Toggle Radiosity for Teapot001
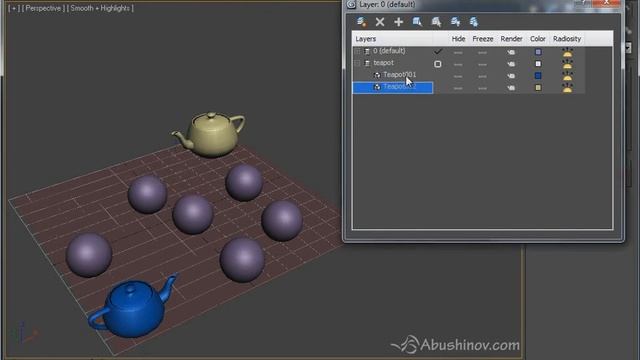The width and height of the screenshot is (640, 360). click(x=567, y=76)
